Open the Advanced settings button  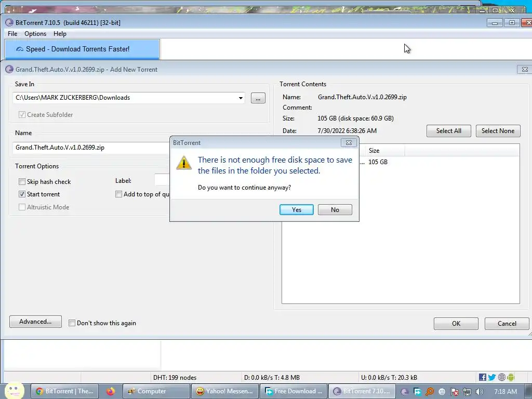(35, 322)
